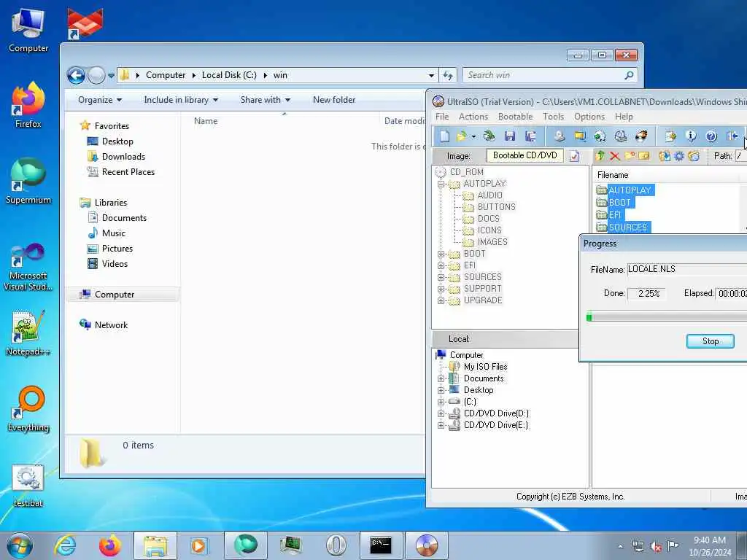Viewport: 747px width, 560px height.
Task: Open the UltraISO Bootable menu
Action: pos(515,117)
